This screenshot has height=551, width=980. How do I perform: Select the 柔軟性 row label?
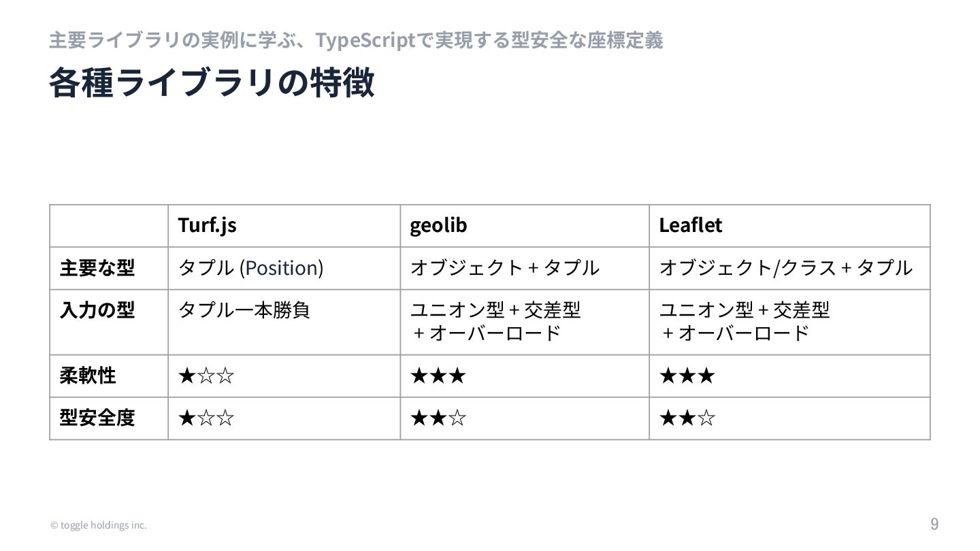(88, 375)
